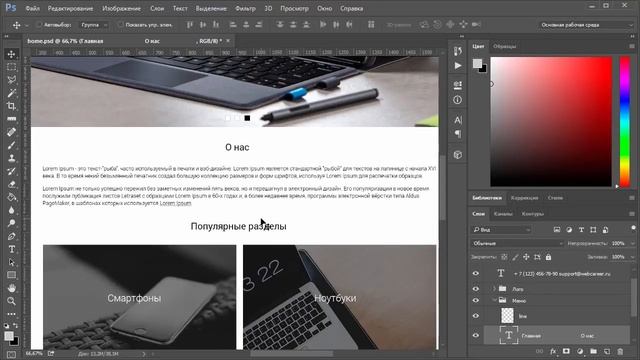Hide the phone number text layer

476,273
